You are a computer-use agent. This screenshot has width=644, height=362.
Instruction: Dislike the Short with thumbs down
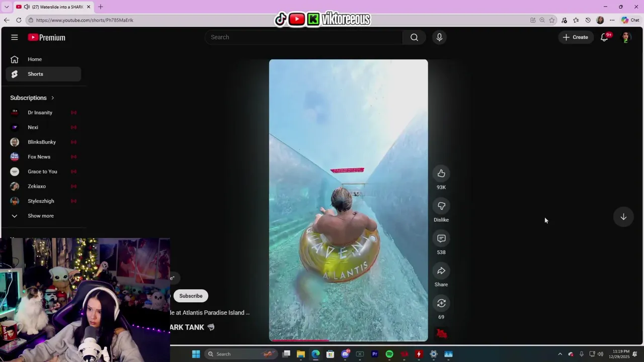coord(441,206)
